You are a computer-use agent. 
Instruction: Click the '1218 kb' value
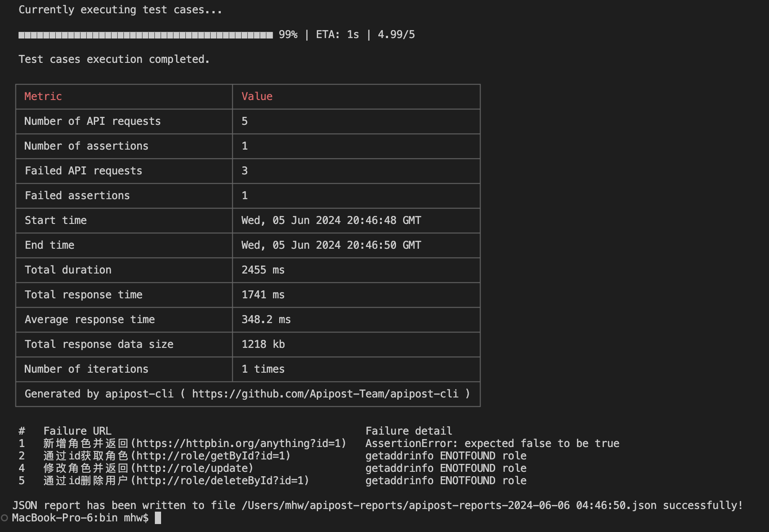click(x=263, y=344)
